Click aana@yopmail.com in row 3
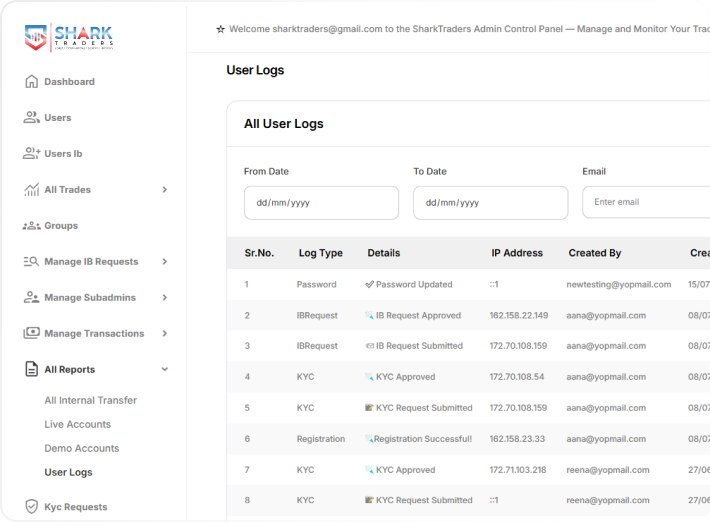Viewport: 710px width, 522px height. [606, 346]
